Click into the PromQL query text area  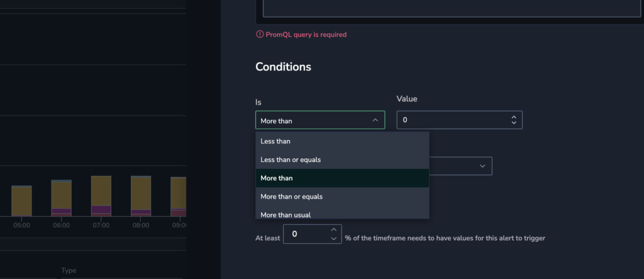pyautogui.click(x=451, y=8)
